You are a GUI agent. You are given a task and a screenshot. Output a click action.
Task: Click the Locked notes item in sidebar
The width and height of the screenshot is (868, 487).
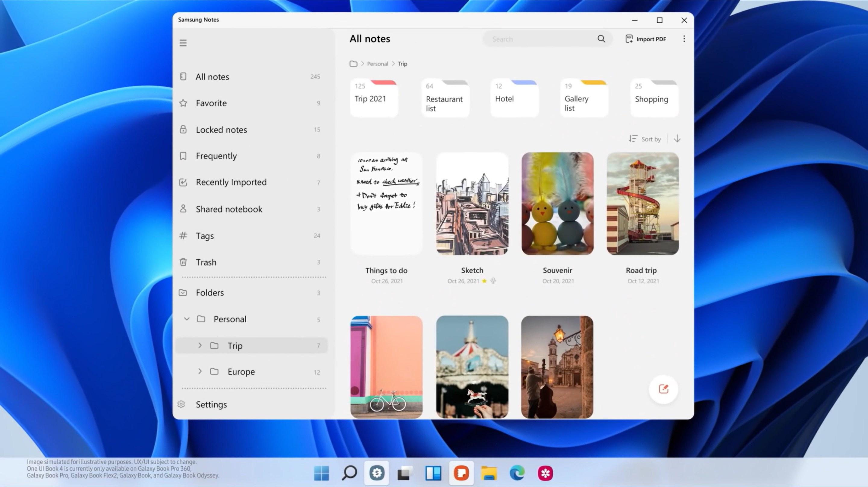pos(221,129)
